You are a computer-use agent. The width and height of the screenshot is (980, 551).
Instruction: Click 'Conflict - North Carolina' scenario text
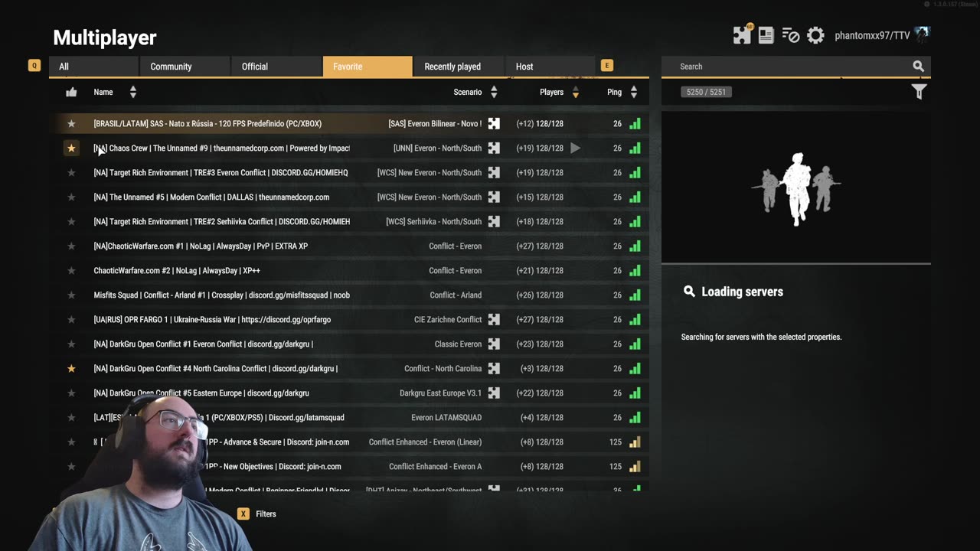pos(443,368)
